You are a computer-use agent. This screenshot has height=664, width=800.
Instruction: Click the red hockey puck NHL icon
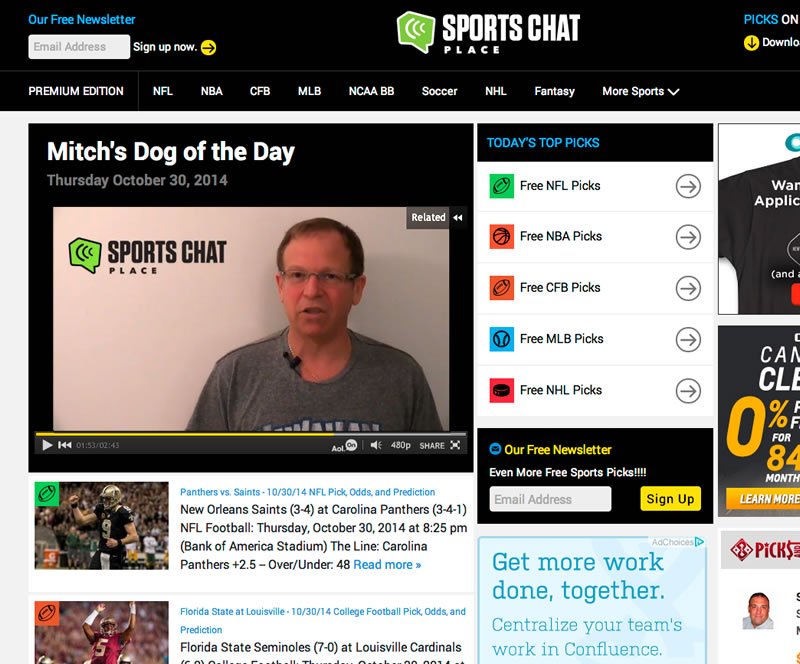[x=502, y=390]
